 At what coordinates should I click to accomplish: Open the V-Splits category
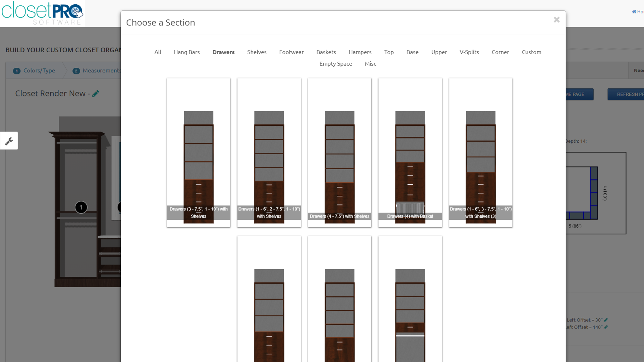click(469, 52)
